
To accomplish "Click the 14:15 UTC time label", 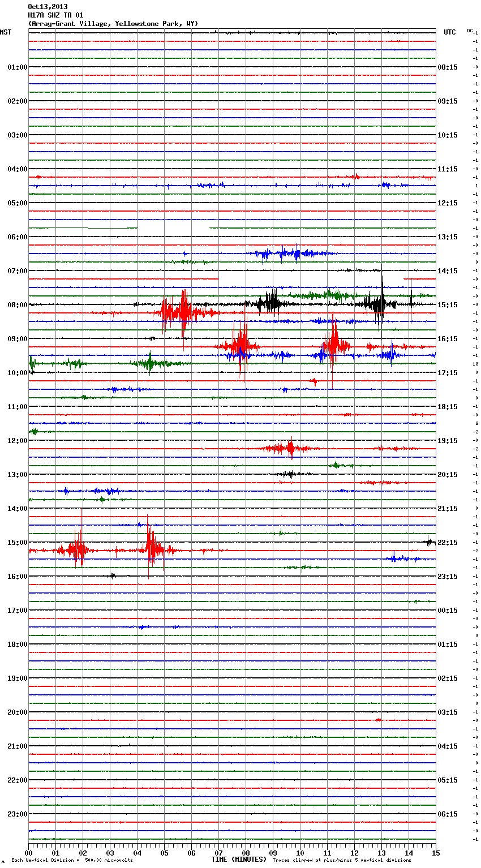I will point(448,271).
